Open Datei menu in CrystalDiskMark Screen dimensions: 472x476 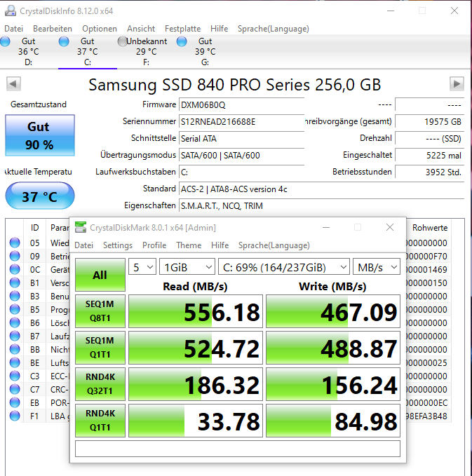pos(84,245)
